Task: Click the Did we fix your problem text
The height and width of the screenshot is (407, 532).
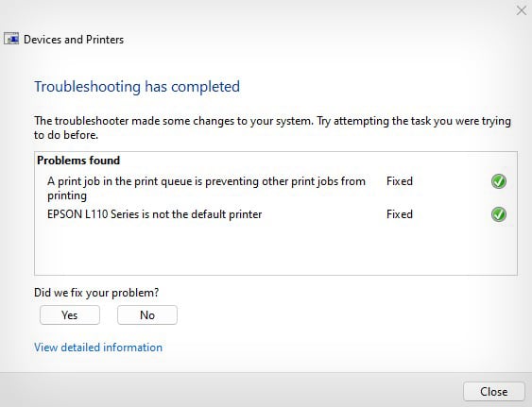Action: (x=96, y=293)
